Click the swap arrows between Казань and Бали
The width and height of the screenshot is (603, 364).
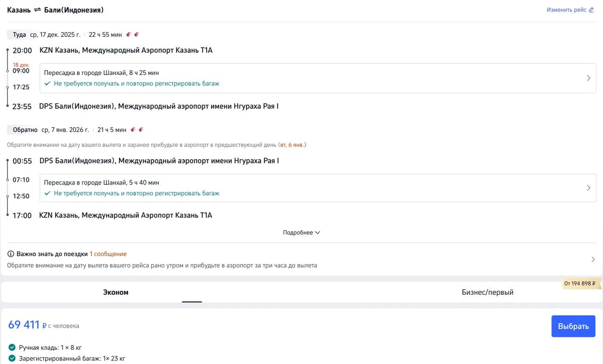click(x=37, y=10)
